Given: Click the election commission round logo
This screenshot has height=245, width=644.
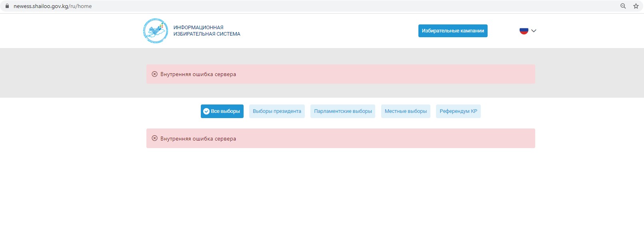Looking at the screenshot, I should click(x=156, y=31).
